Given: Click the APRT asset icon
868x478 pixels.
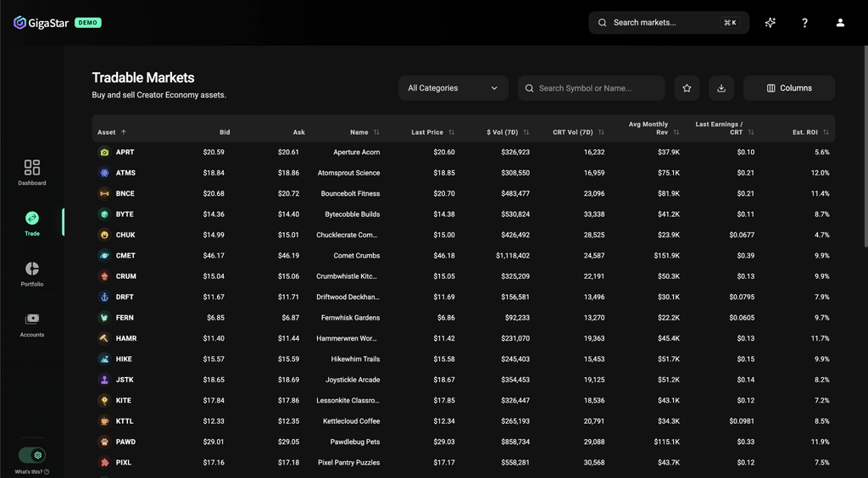Looking at the screenshot, I should (x=104, y=153).
